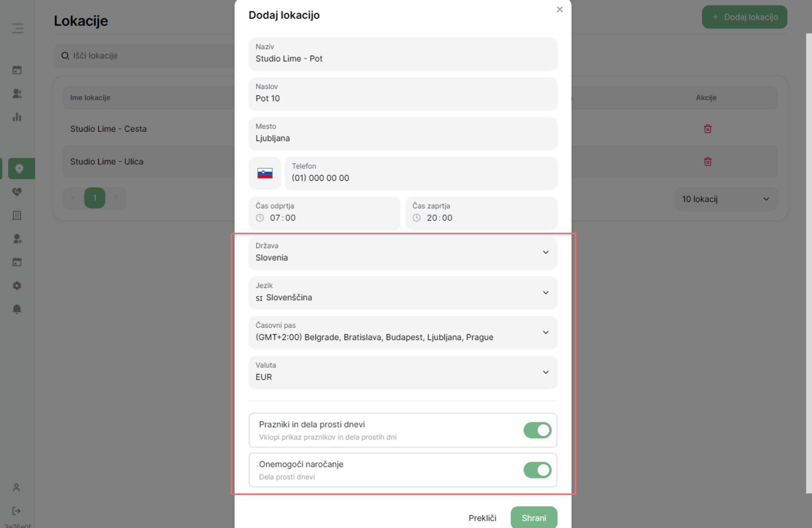812x528 pixels.
Task: Click the Naziv input field
Action: (403, 54)
